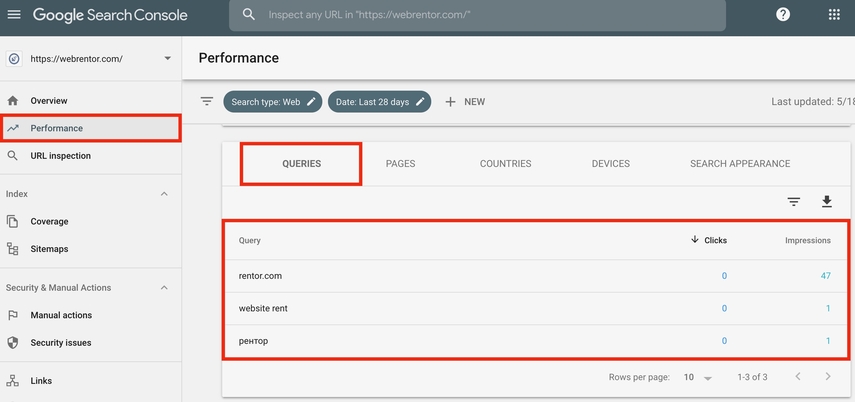Viewport: 855px width, 402px height.
Task: Open the Search Appearance tab
Action: (739, 164)
